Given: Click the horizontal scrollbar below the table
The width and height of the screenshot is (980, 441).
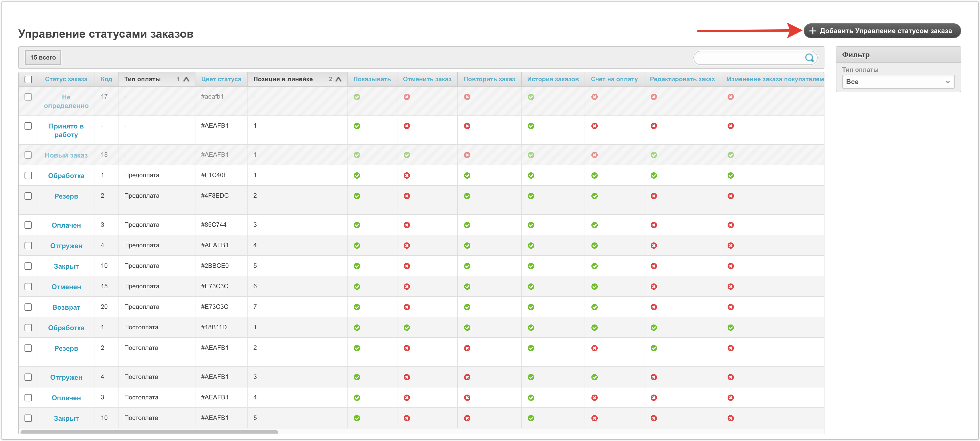Looking at the screenshot, I should [x=149, y=432].
